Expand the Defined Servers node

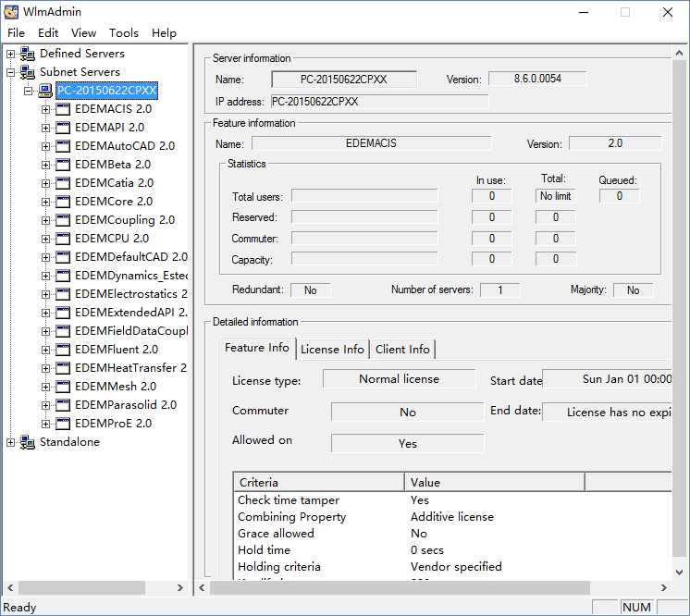pyautogui.click(x=10, y=54)
